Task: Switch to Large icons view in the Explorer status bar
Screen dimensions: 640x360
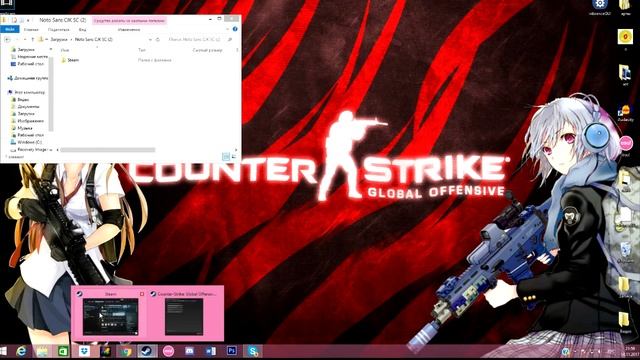Action: [234, 157]
